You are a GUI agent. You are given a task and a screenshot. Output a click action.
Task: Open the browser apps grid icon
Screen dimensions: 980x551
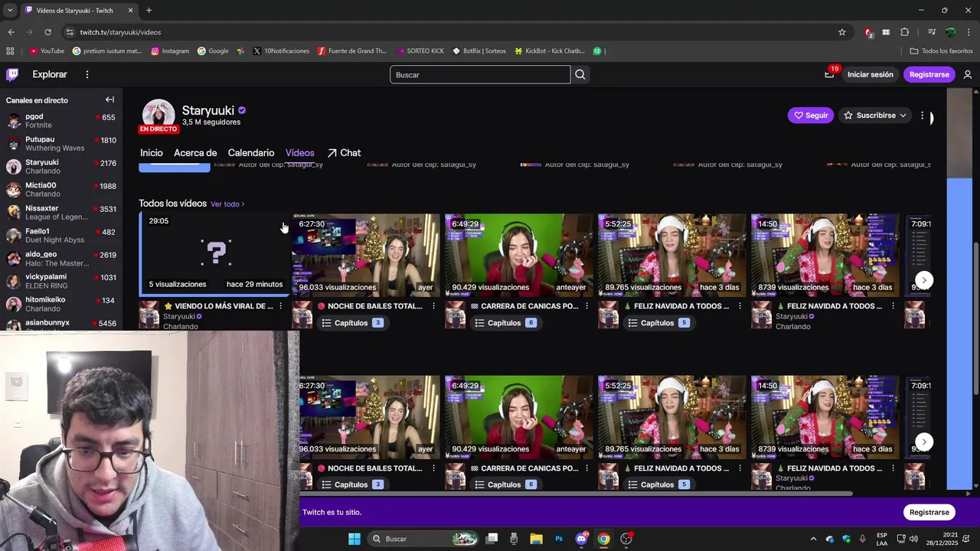(10, 51)
